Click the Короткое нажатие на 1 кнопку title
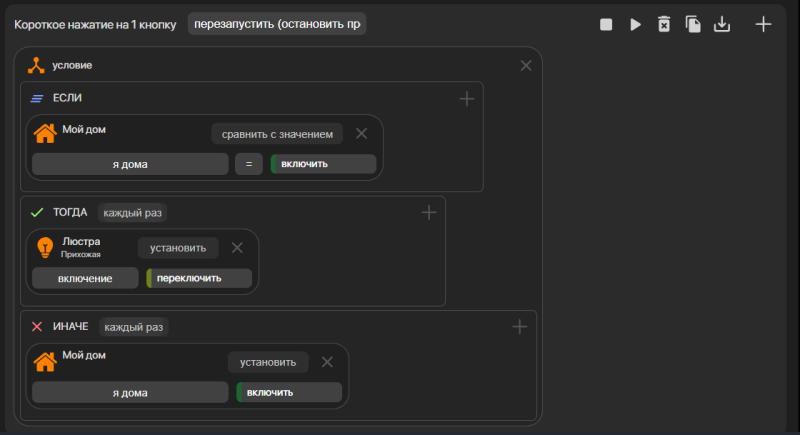This screenshot has width=800, height=435. [x=95, y=24]
